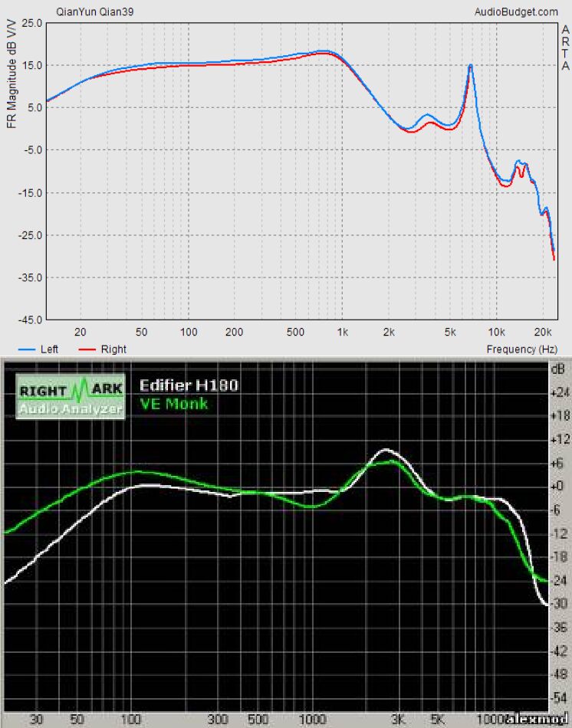This screenshot has width=572, height=728.
Task: Click the 5K frequency tick in bottom chart
Action: click(x=437, y=720)
